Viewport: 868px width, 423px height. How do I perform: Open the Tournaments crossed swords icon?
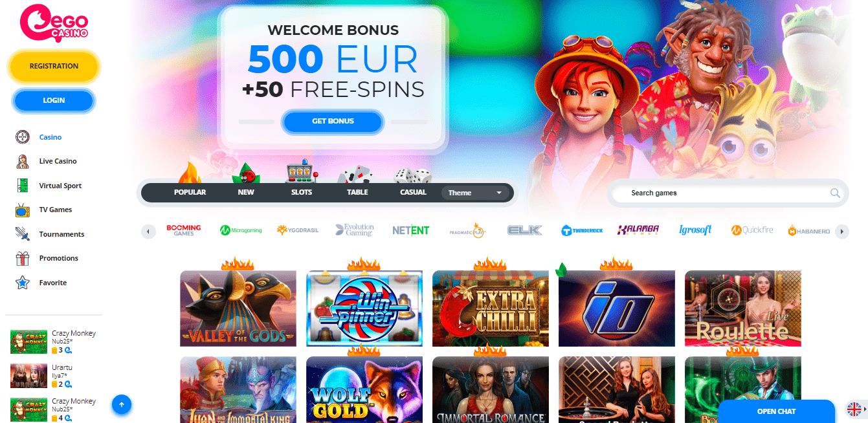23,234
